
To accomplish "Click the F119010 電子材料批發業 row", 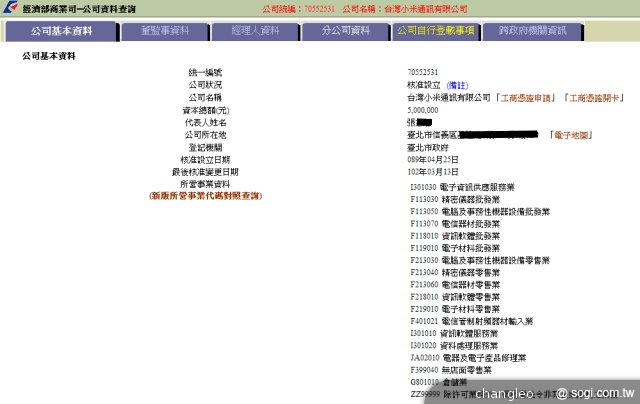I will point(455,248).
